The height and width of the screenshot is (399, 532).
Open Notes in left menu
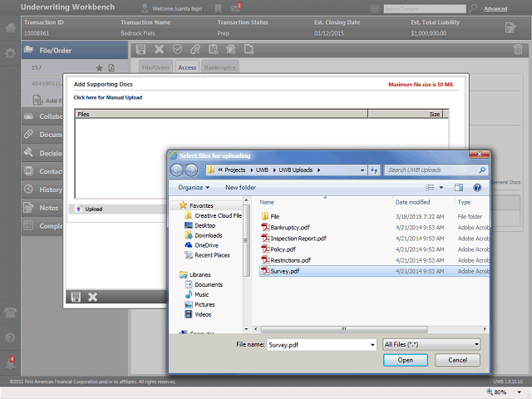[42, 208]
